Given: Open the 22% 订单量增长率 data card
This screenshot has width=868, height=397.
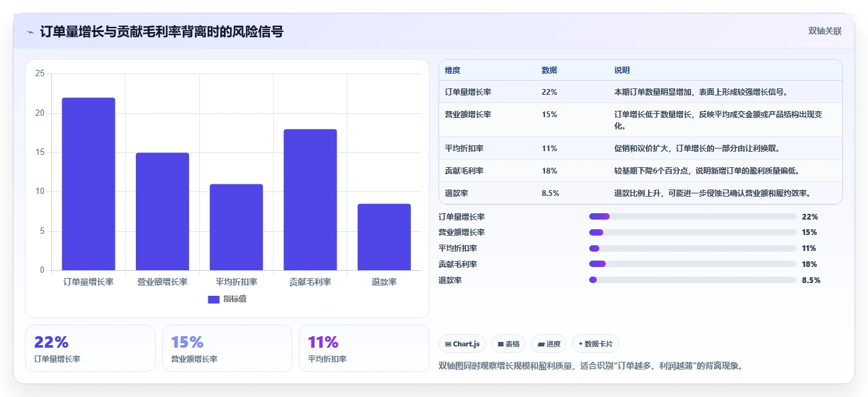Looking at the screenshot, I should (x=90, y=348).
